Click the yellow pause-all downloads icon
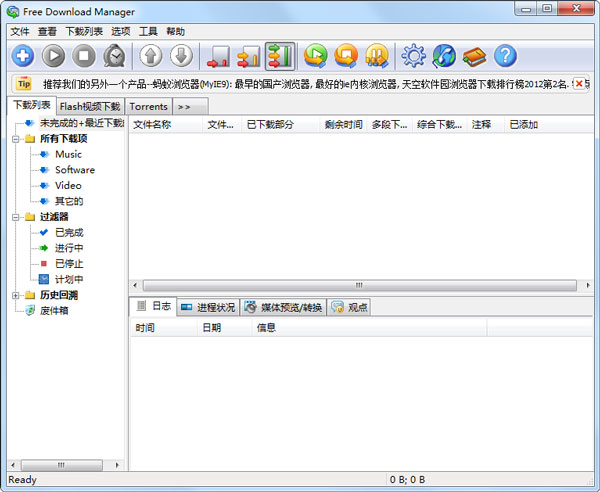This screenshot has height=492, width=600. tap(377, 56)
